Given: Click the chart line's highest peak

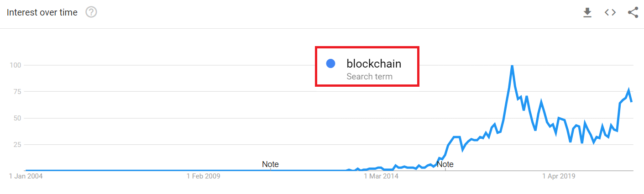Looking at the screenshot, I should coord(512,66).
